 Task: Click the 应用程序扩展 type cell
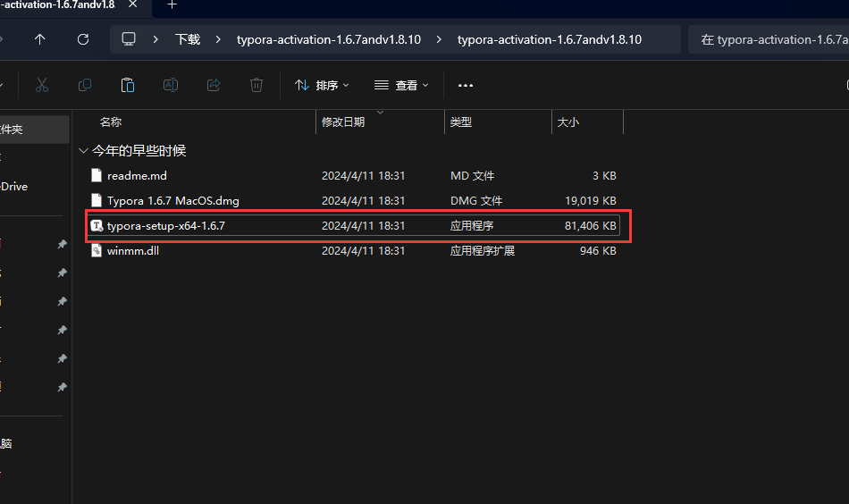coord(483,250)
